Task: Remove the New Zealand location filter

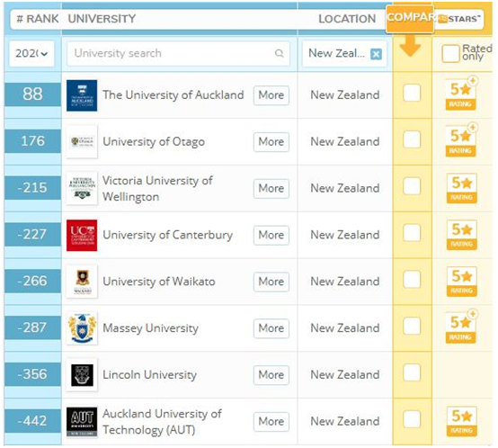Action: pos(376,54)
